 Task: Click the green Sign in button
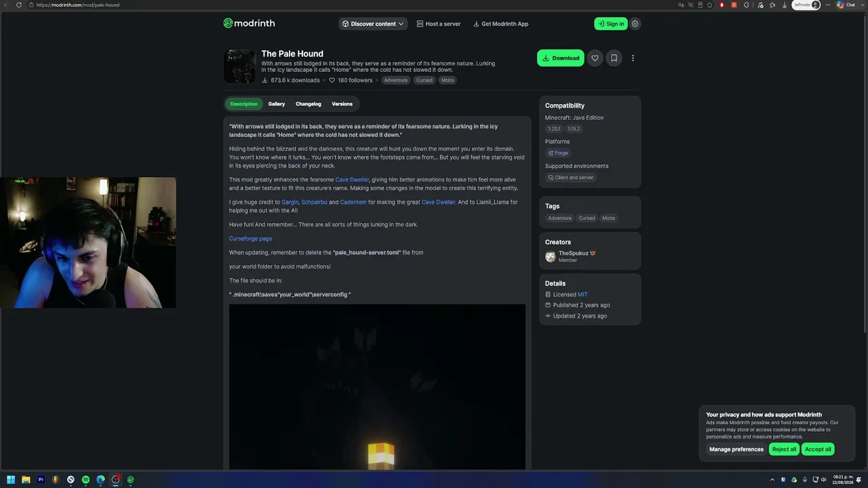point(611,24)
